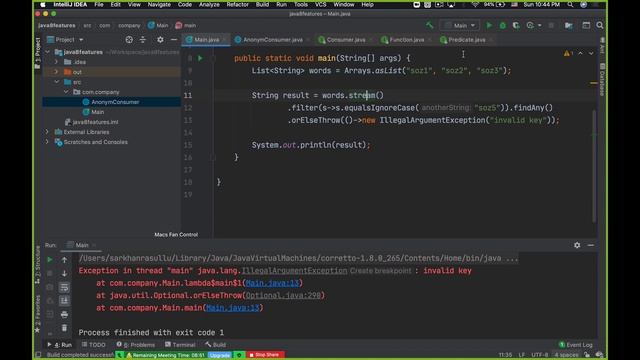
Task: Clear console with the trash icon
Action: coord(64,328)
